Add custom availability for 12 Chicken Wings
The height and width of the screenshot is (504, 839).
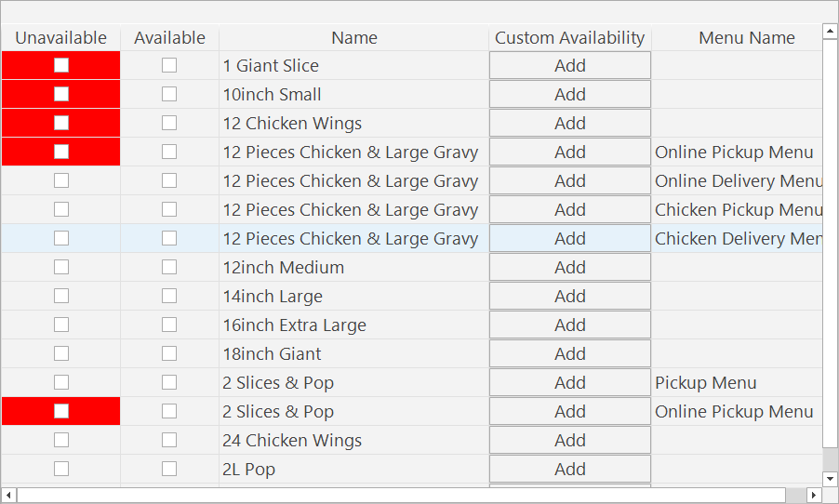coord(569,123)
